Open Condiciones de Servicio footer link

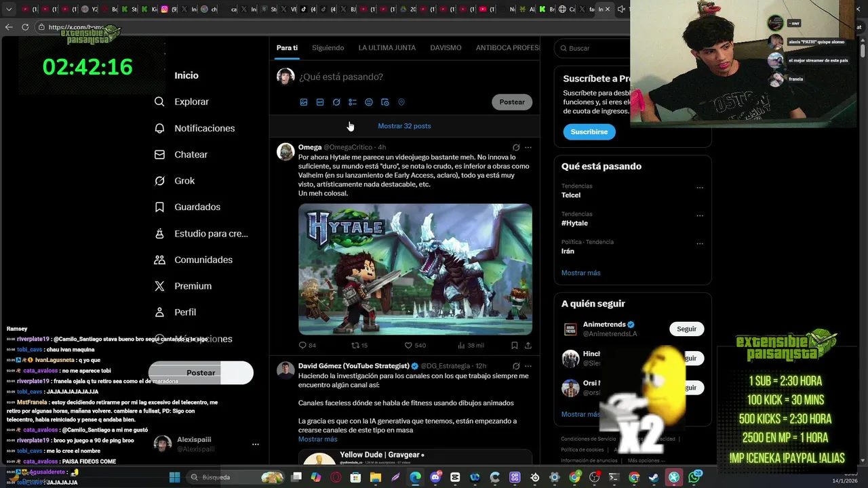tap(589, 439)
